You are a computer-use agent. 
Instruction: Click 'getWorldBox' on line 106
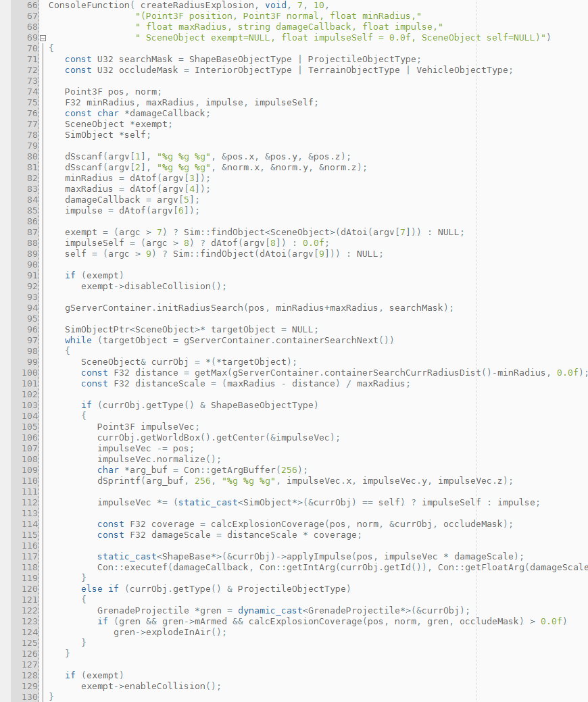point(170,438)
